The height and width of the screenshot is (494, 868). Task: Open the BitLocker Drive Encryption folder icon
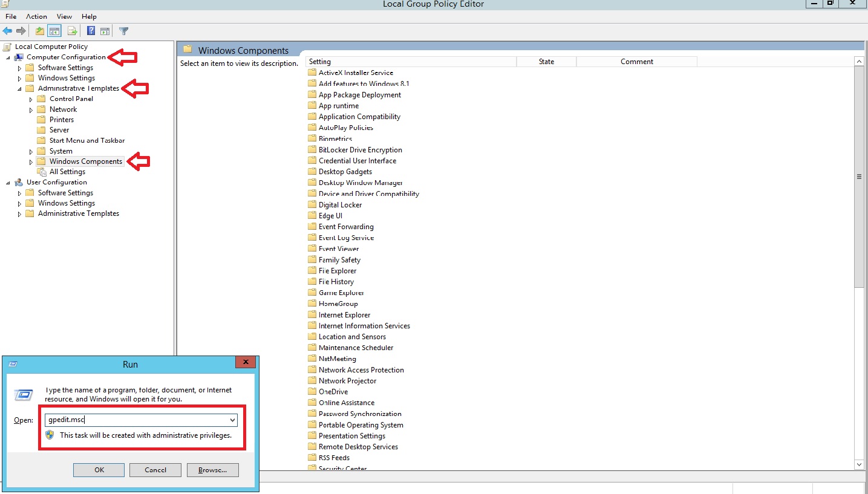coord(312,149)
